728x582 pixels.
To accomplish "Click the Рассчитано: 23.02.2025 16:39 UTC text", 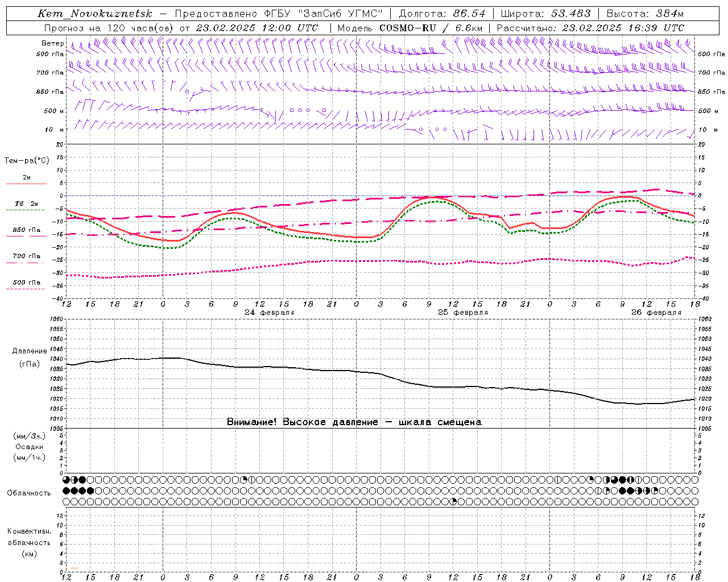I will (590, 28).
